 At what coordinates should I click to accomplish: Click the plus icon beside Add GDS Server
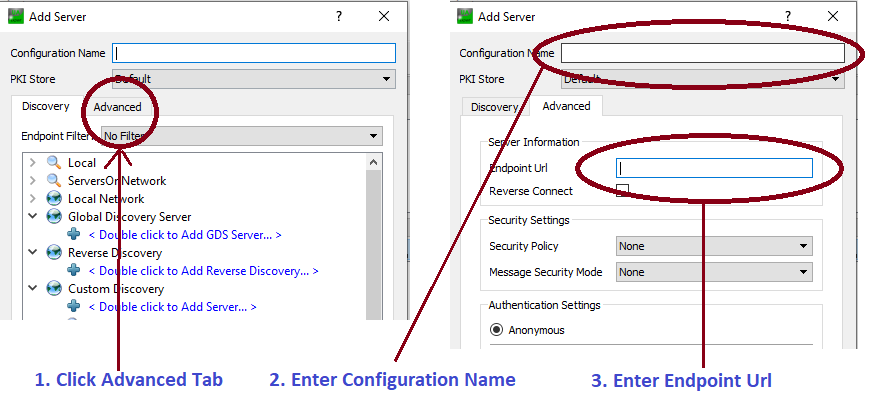tap(73, 235)
